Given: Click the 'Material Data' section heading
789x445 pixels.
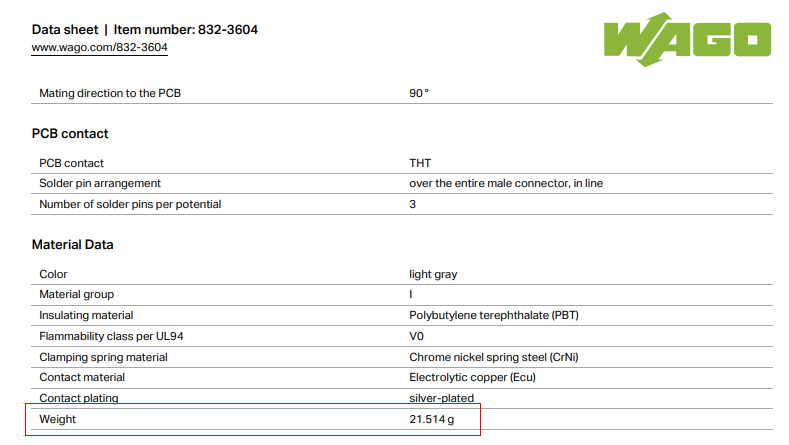Looking at the screenshot, I should (x=73, y=244).
